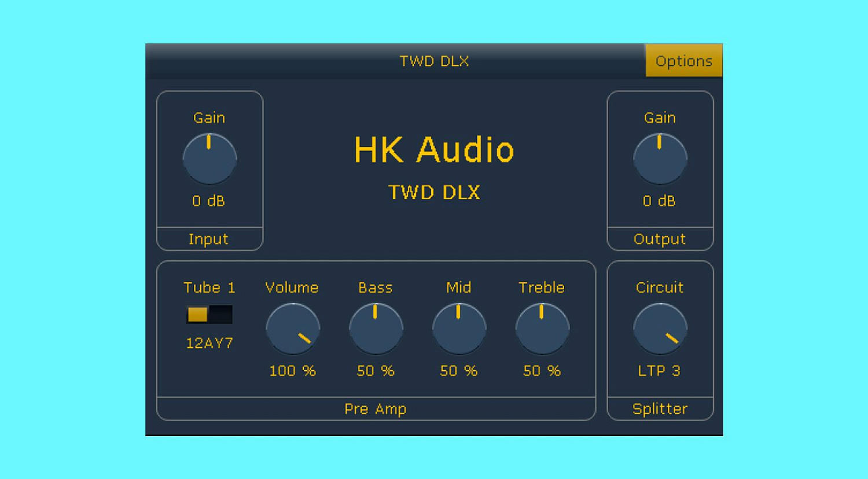
Task: Click the Output gain 0 dB value
Action: pyautogui.click(x=659, y=201)
